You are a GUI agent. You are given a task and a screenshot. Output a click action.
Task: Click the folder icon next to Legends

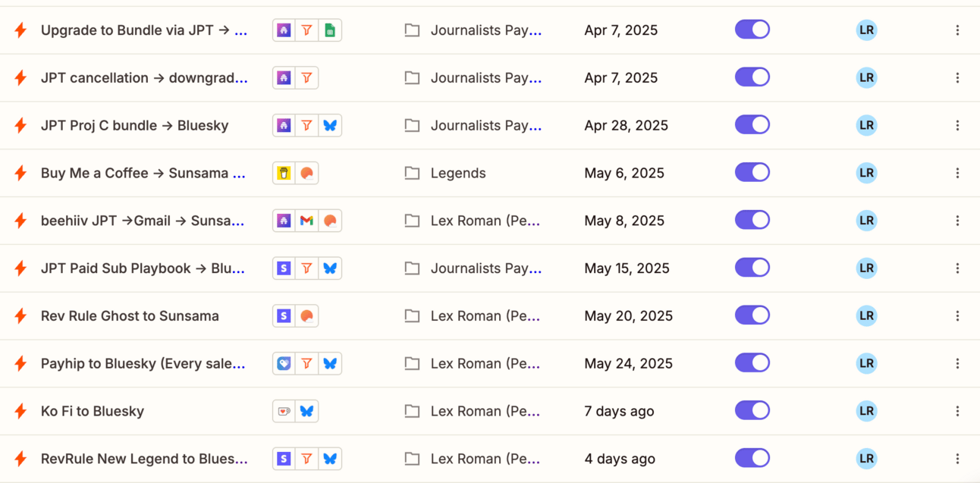click(412, 174)
